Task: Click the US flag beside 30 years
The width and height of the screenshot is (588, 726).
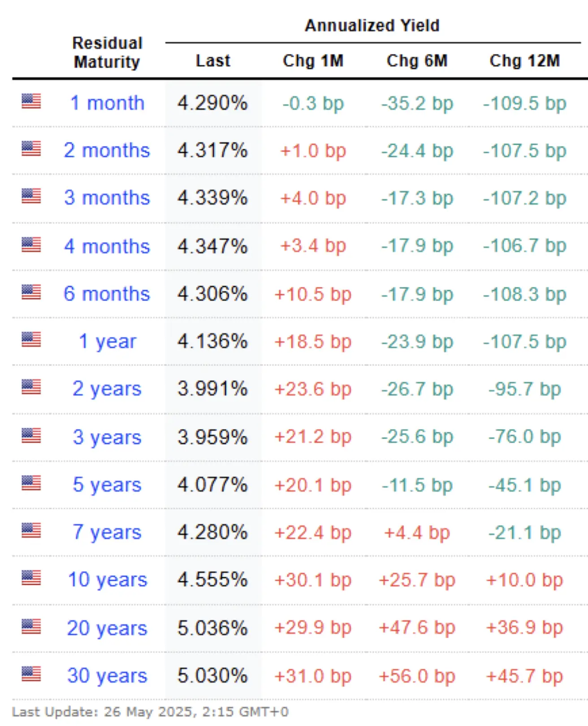Action: pyautogui.click(x=31, y=674)
